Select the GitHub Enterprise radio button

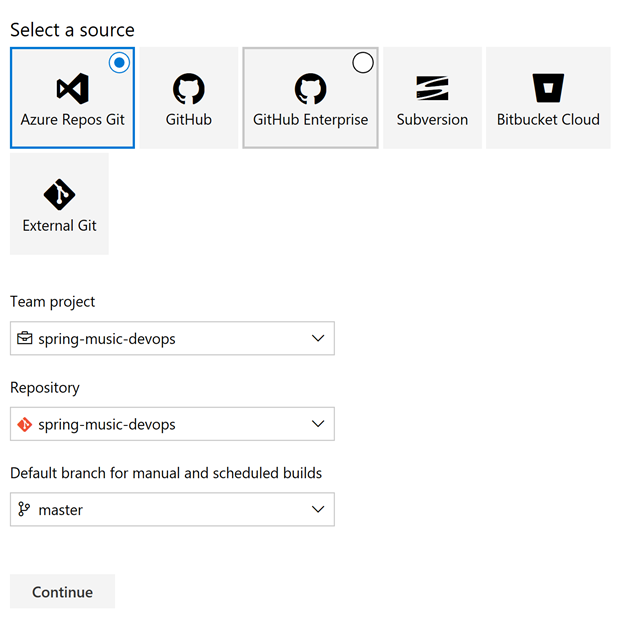pos(363,63)
